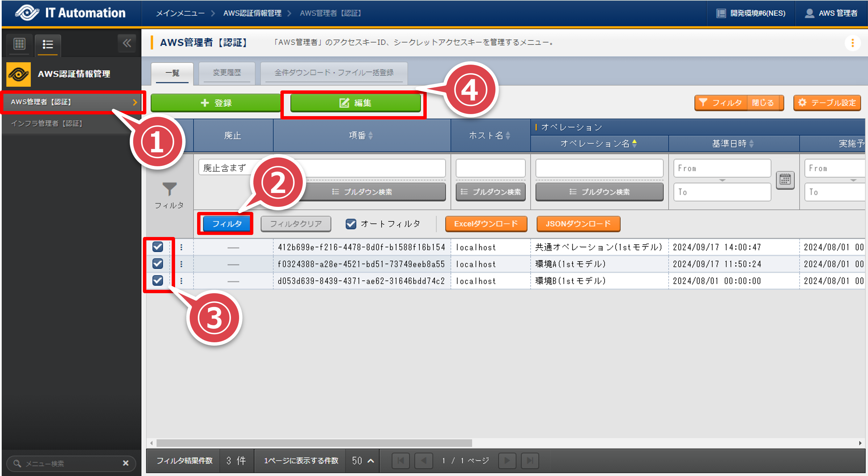Open row menu for 環境A(1stモデル) row
This screenshot has height=476, width=868.
point(182,264)
